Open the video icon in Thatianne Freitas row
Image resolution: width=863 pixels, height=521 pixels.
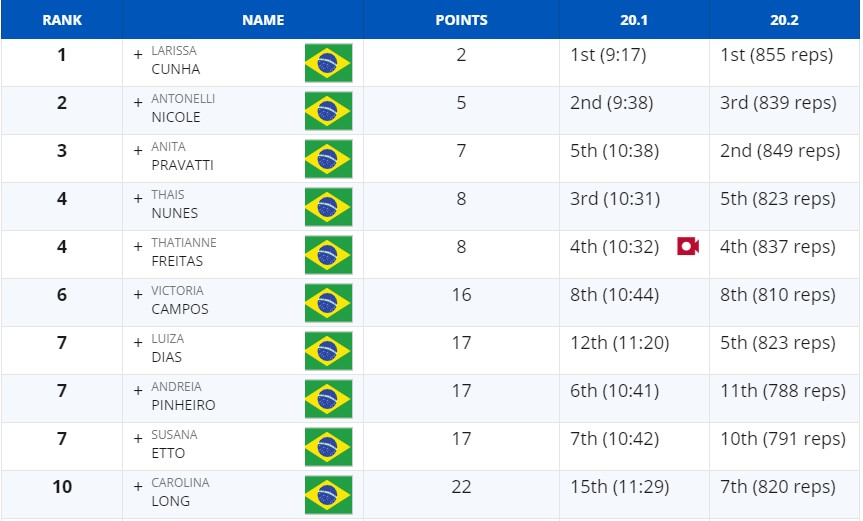click(x=688, y=246)
